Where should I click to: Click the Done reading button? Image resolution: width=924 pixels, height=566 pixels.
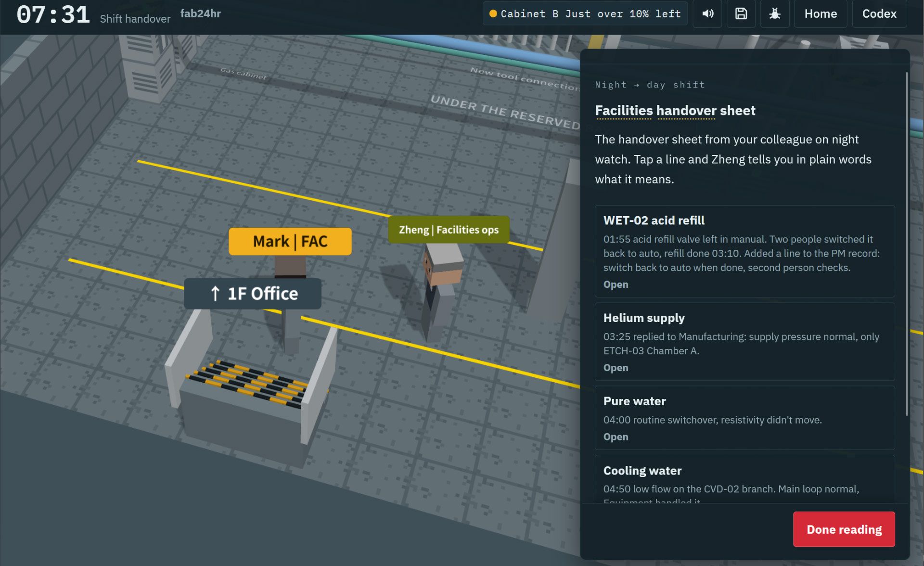tap(844, 529)
